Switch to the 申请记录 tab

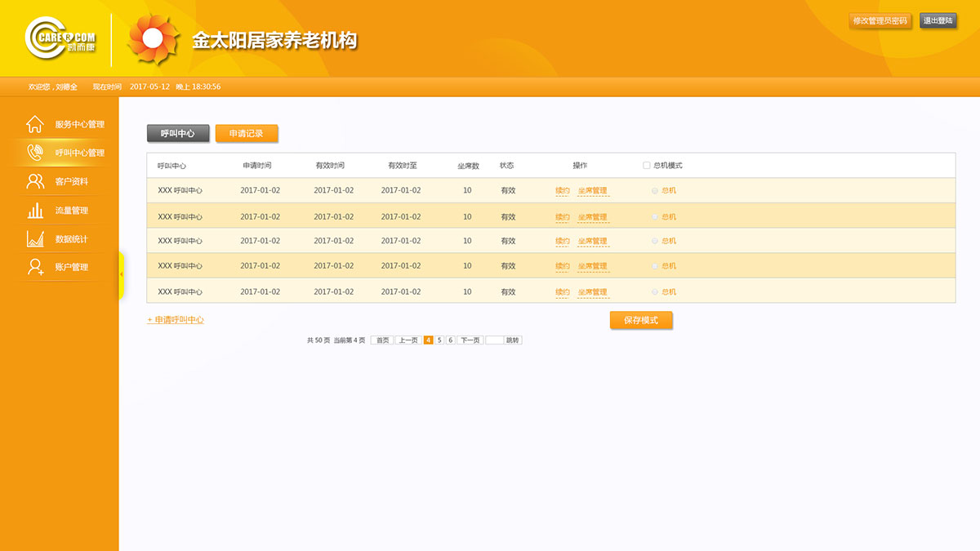coord(247,133)
